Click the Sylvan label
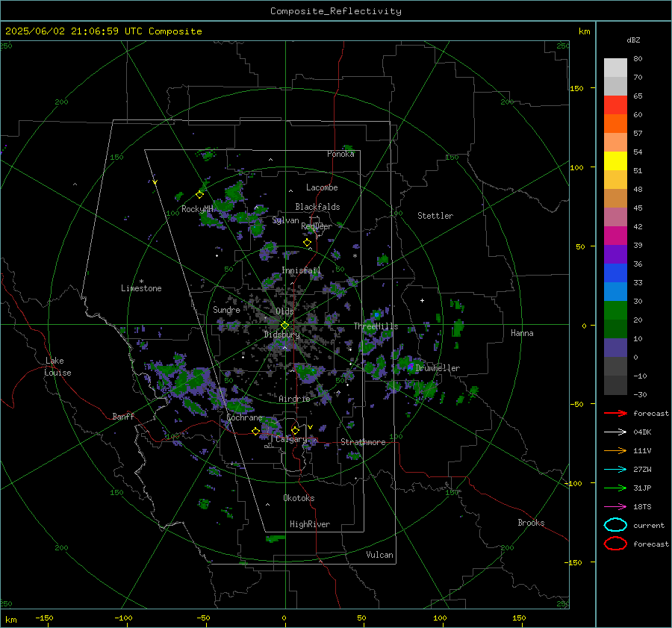 point(285,220)
